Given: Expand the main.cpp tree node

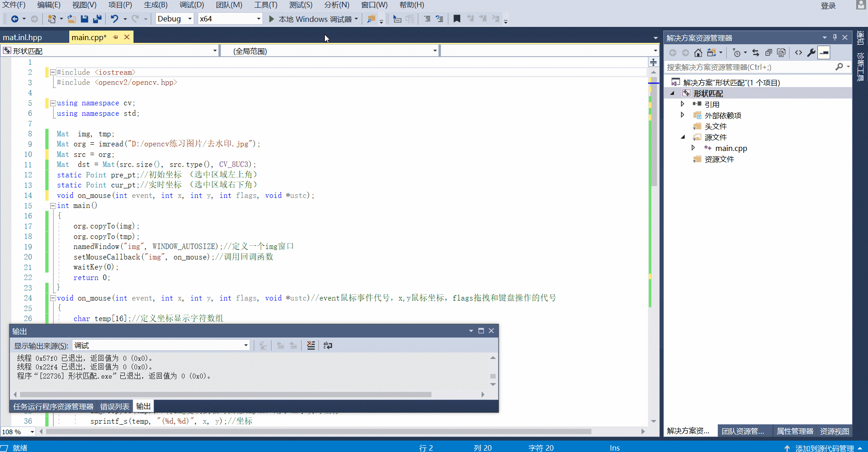Looking at the screenshot, I should point(693,148).
